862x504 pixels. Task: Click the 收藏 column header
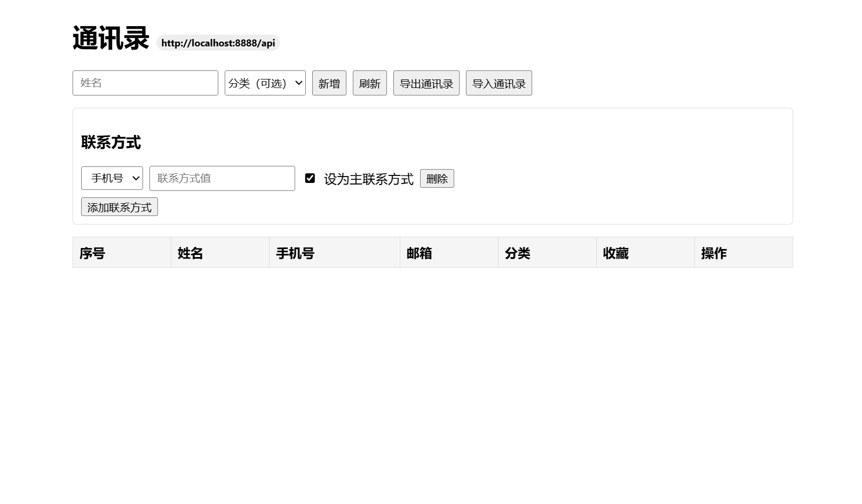(x=645, y=253)
